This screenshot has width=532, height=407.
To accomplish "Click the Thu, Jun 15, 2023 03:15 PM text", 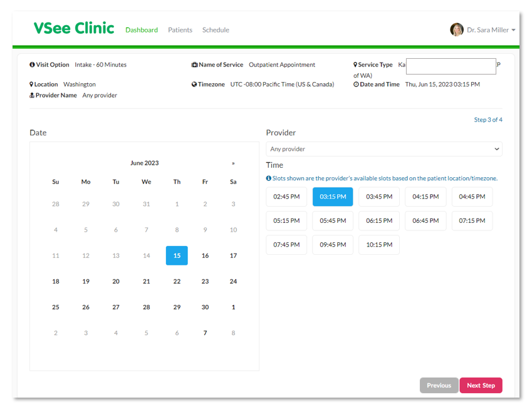I will [x=442, y=84].
